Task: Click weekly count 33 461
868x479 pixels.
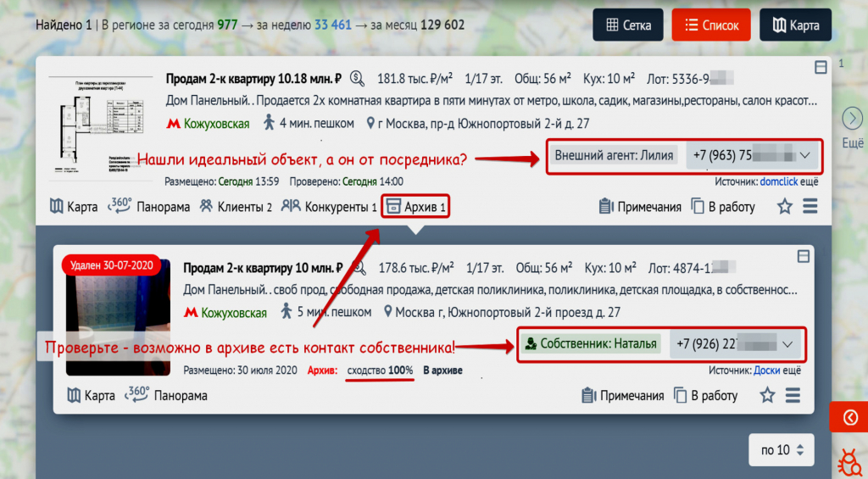Action: (x=333, y=25)
